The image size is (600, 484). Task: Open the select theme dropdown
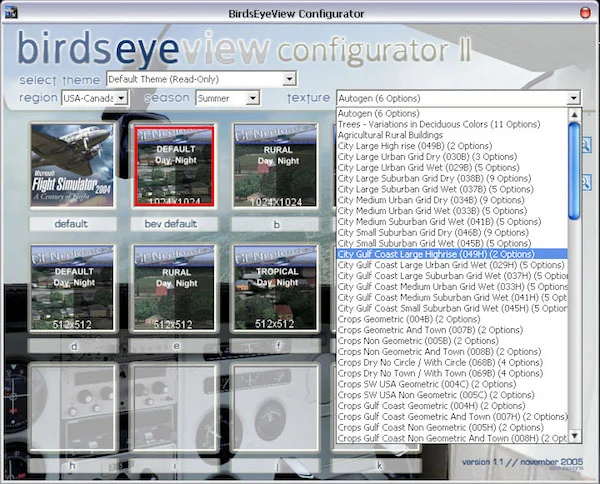pyautogui.click(x=290, y=79)
